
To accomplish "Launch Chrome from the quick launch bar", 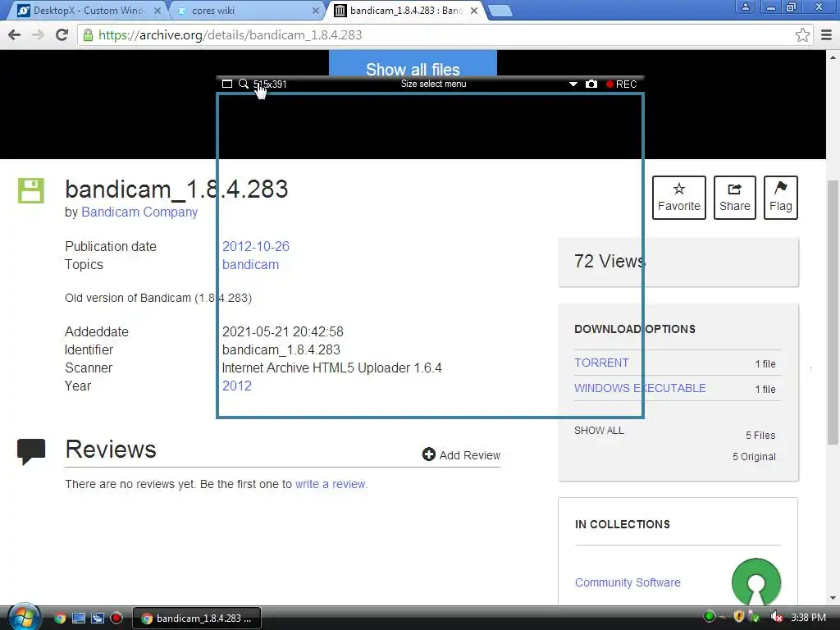I will 59,619.
